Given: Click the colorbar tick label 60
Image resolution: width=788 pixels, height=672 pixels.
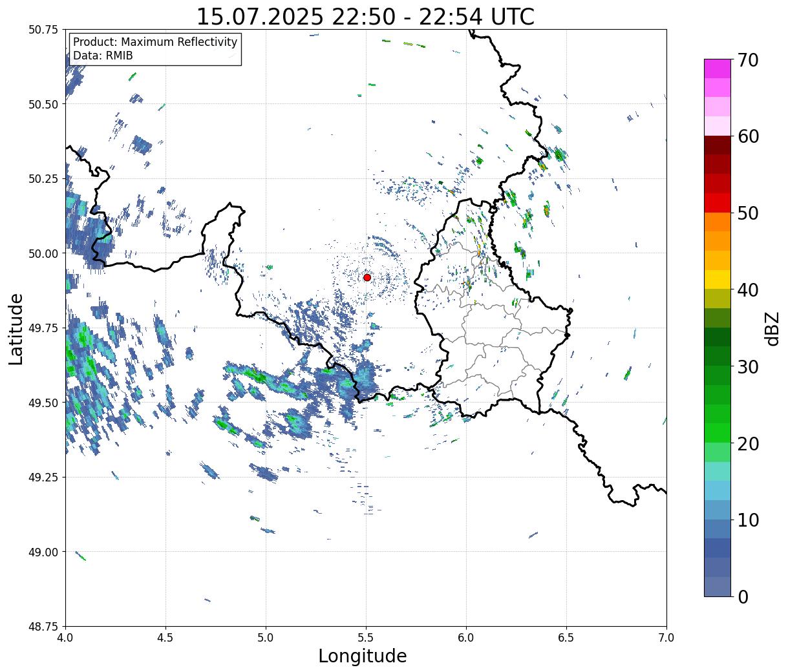Looking at the screenshot, I should (x=748, y=136).
